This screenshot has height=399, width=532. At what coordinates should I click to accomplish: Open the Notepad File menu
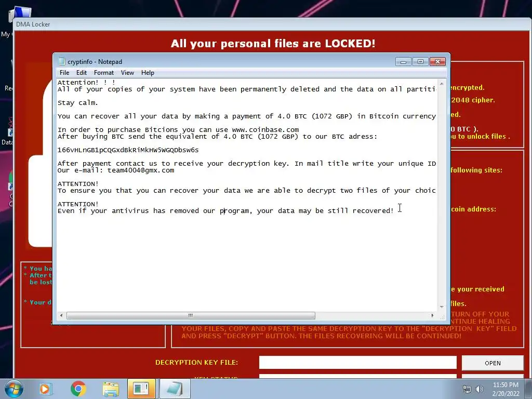[x=64, y=73]
